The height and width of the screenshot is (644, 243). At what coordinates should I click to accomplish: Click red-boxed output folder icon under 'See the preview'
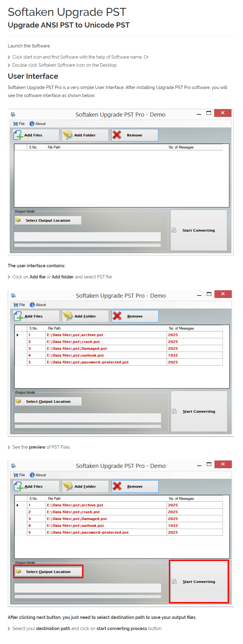(x=19, y=571)
